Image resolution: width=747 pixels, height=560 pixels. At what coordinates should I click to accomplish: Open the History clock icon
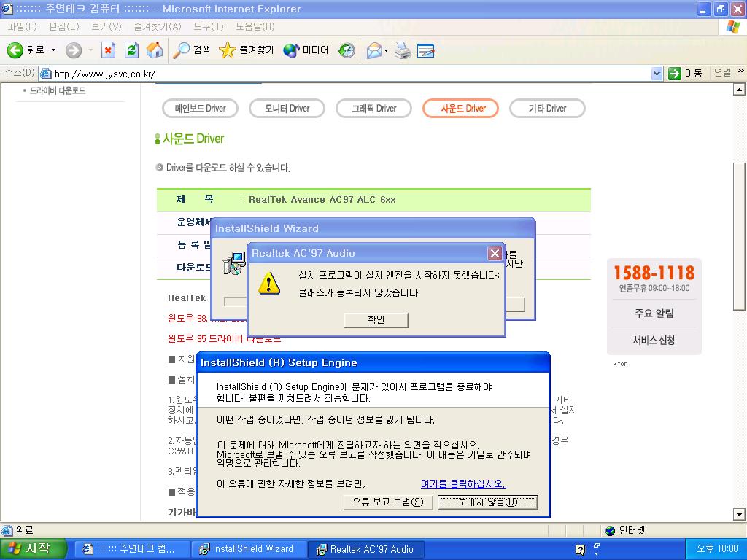click(347, 50)
